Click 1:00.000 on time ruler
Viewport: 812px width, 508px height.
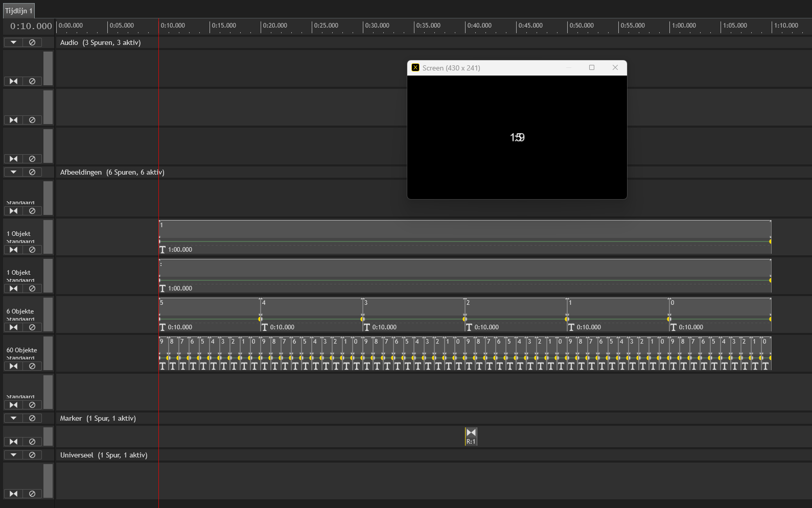(684, 26)
